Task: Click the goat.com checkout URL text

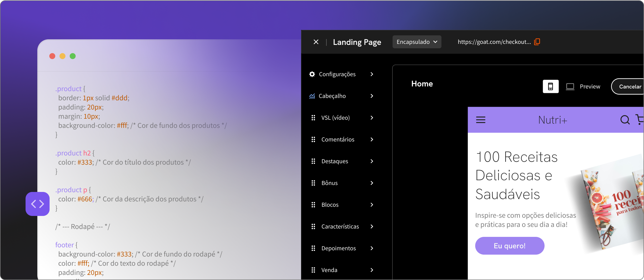Action: 494,42
